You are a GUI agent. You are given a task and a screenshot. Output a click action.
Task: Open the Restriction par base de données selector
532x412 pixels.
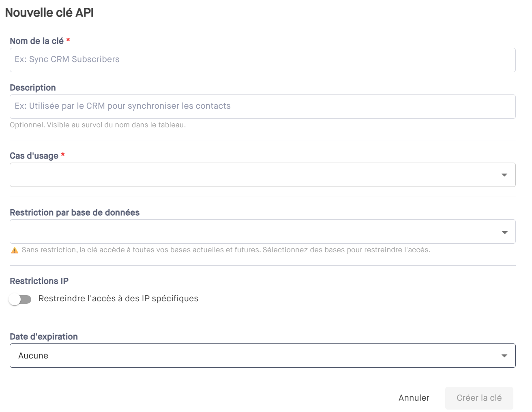[263, 232]
